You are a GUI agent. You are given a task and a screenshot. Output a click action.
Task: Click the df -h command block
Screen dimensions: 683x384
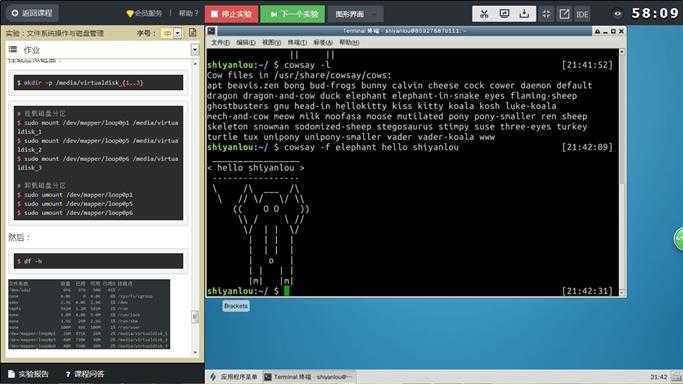point(98,261)
